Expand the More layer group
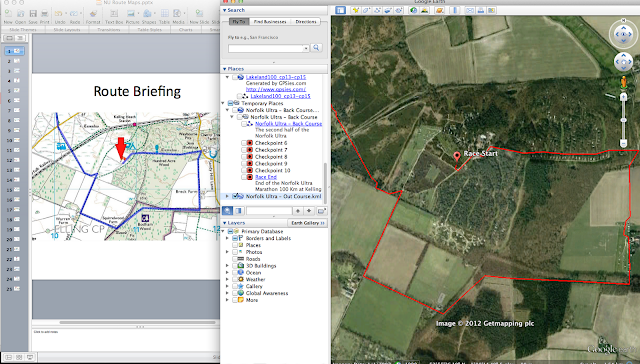640x364 pixels. (227, 300)
